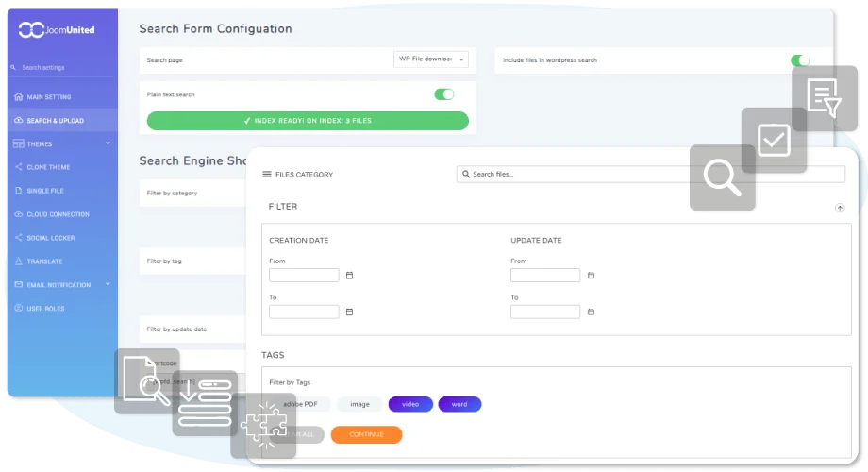Click the calendar icon for Update Date To
Image resolution: width=868 pixels, height=472 pixels.
(591, 312)
